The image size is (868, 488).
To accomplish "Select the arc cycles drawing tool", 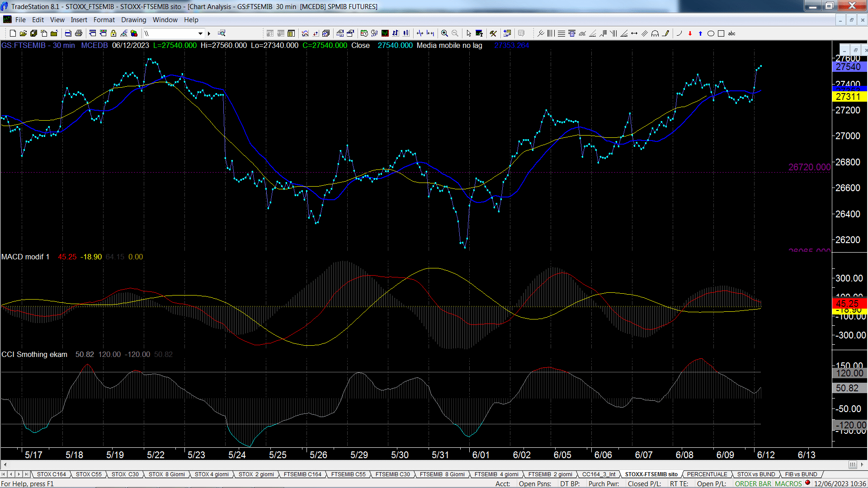I will click(x=655, y=33).
